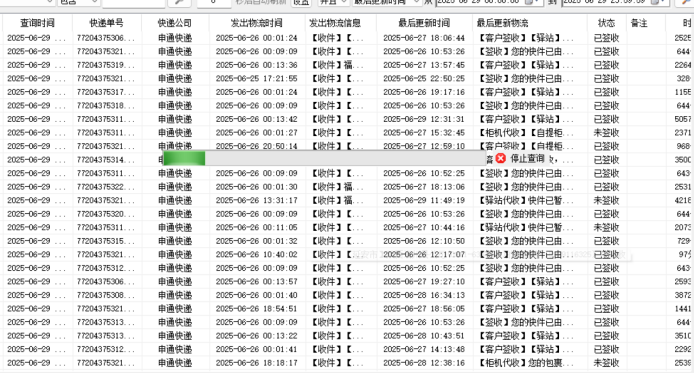Click the auto-refresh seconds number field

click(x=214, y=2)
